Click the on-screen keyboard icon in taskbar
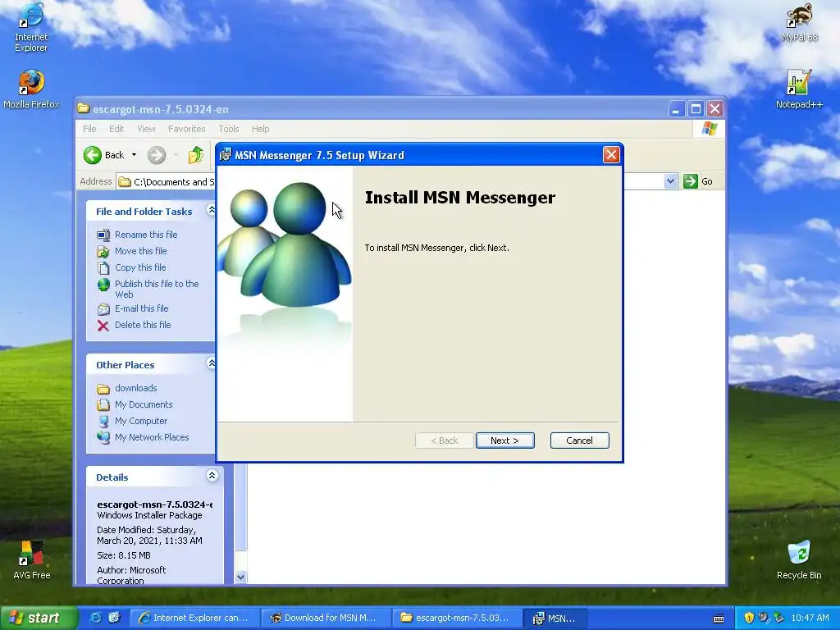Screen dimensions: 840x630 pyautogui.click(x=719, y=618)
